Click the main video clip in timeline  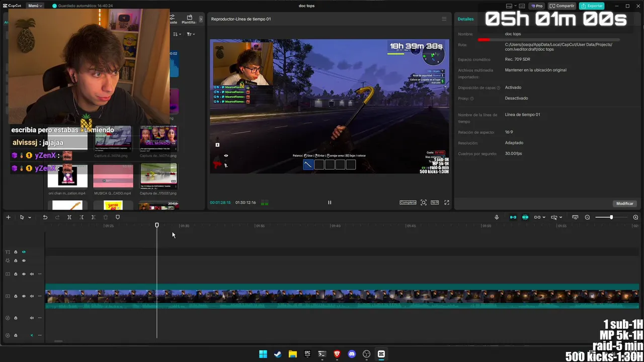(x=342, y=296)
